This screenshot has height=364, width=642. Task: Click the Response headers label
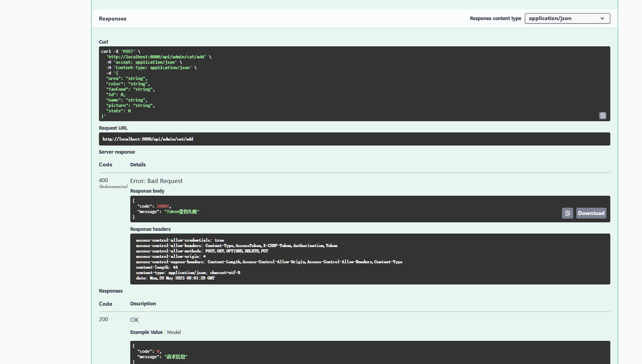click(x=150, y=229)
